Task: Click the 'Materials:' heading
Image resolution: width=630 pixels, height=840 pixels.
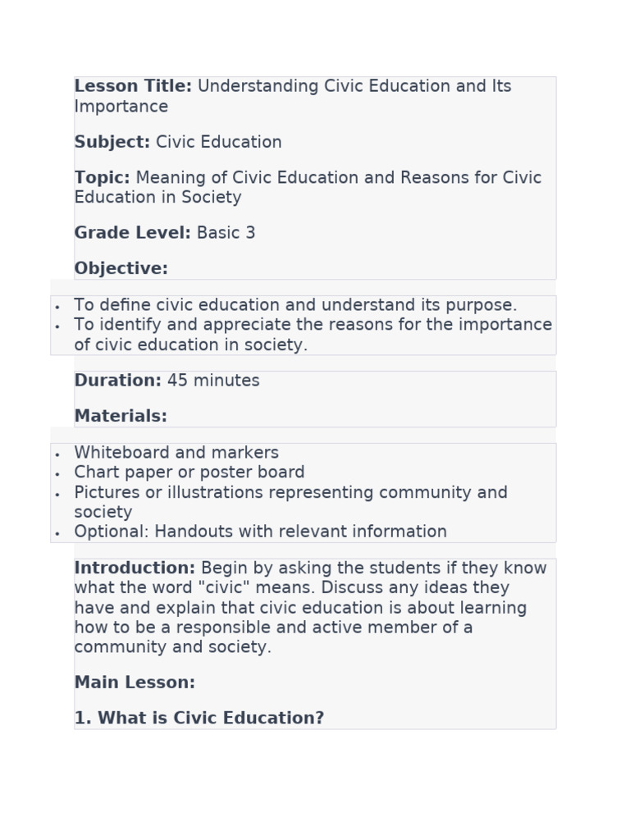Action: point(121,417)
